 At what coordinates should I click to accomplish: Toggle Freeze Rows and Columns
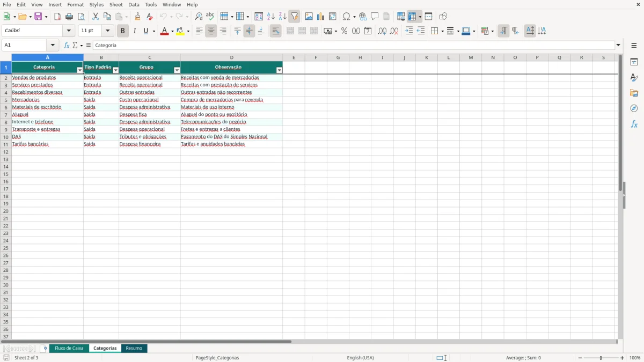[412, 17]
